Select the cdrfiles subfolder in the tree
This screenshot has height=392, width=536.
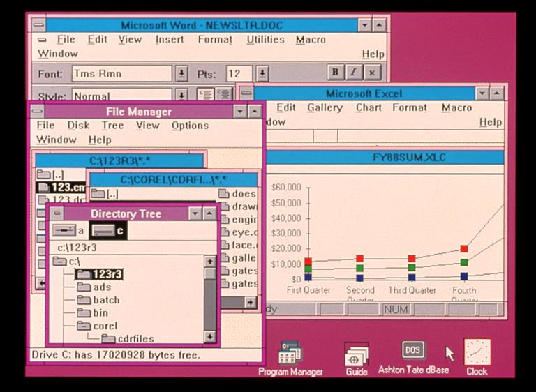pos(128,339)
